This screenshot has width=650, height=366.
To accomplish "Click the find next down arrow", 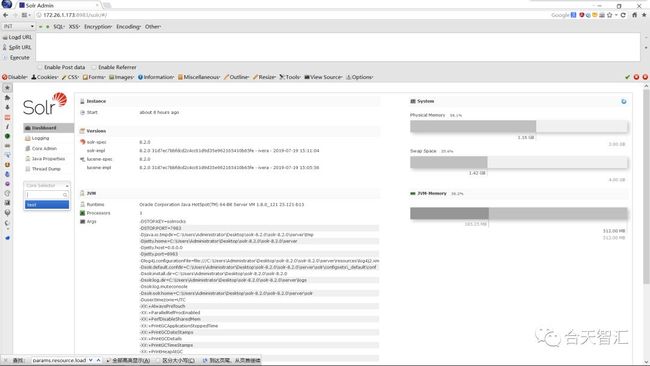I will click(91, 360).
